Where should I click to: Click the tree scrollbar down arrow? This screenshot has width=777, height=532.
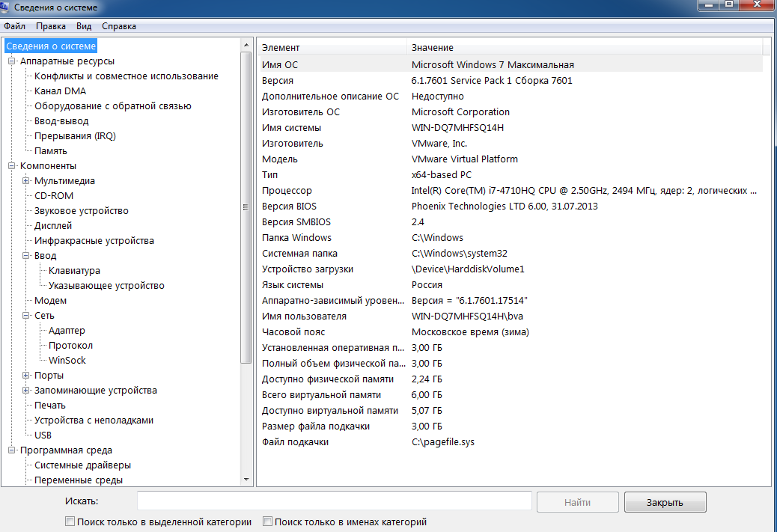pyautogui.click(x=246, y=480)
